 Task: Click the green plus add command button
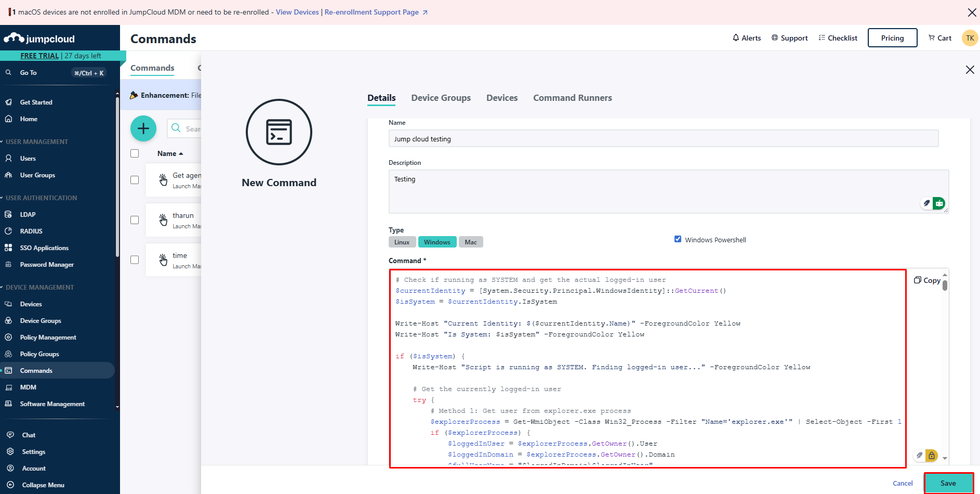143,128
